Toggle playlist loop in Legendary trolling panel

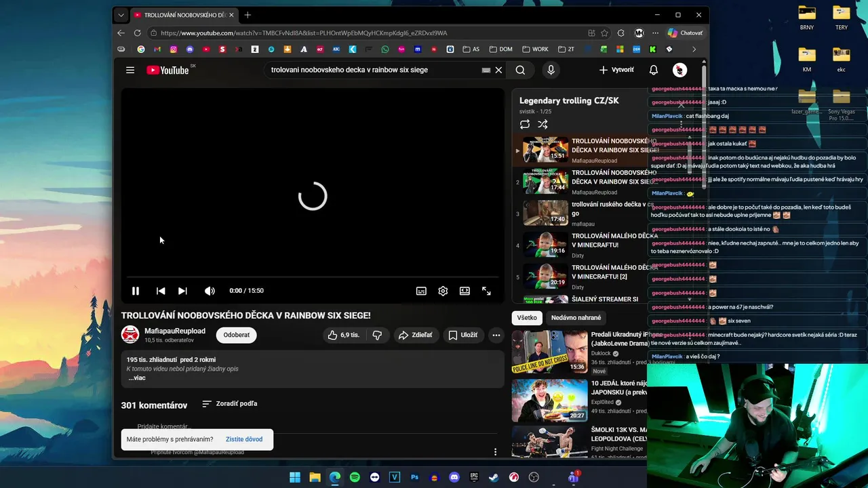[525, 124]
